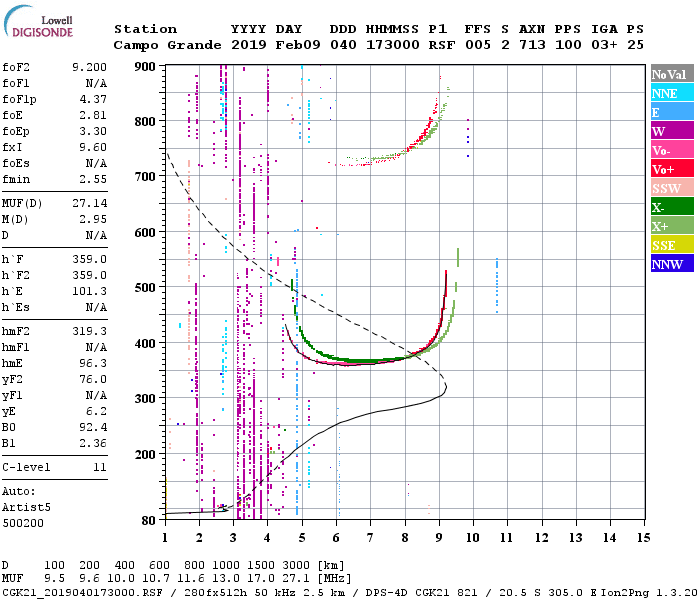Click the B1 value 2.36
The width and height of the screenshot is (700, 600).
tap(93, 443)
